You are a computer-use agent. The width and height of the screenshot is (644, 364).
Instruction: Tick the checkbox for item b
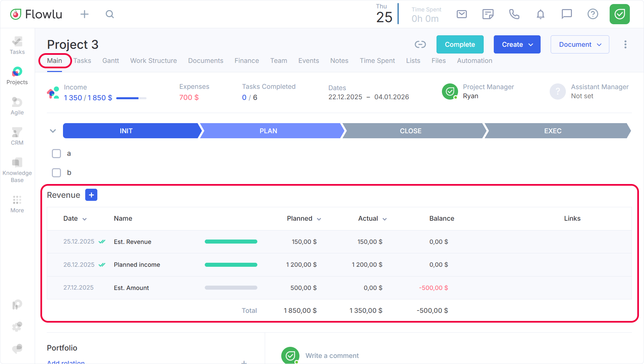point(56,173)
